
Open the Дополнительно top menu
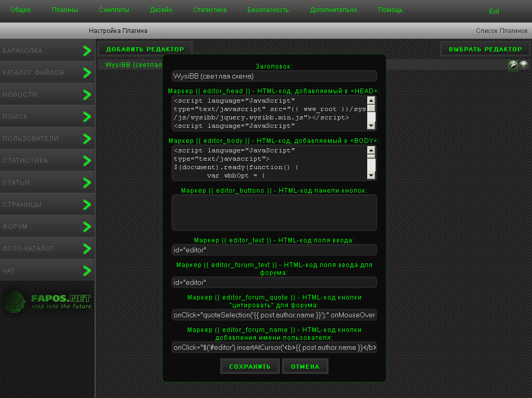pyautogui.click(x=334, y=10)
